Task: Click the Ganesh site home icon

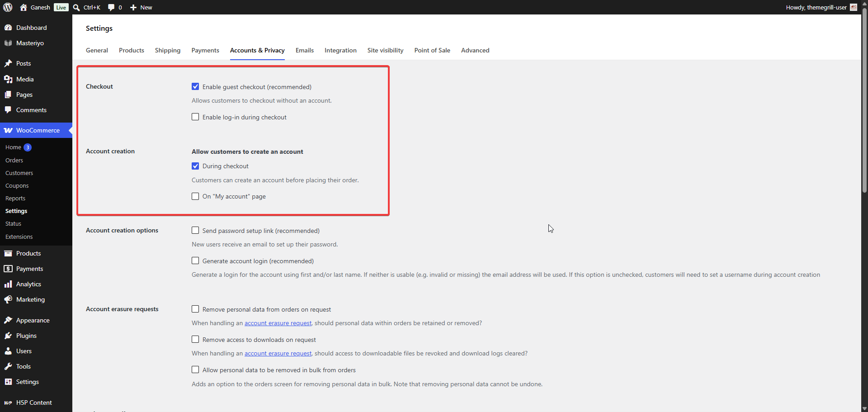Action: point(24,7)
